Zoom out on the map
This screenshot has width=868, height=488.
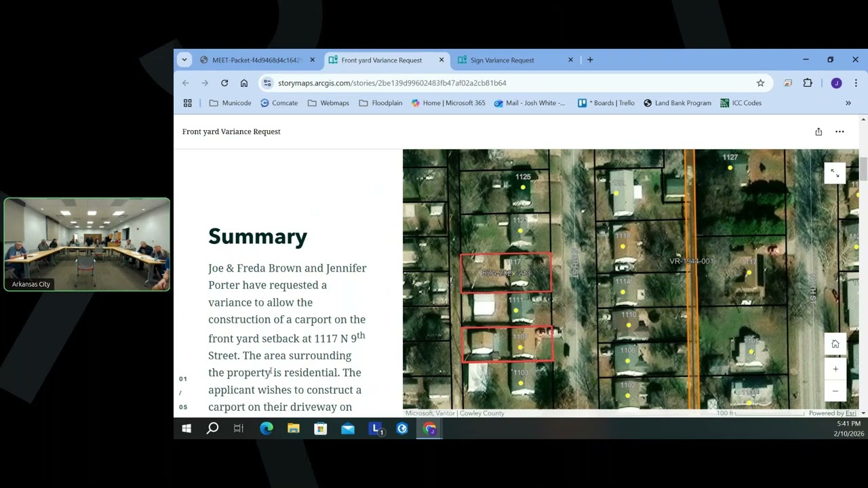pyautogui.click(x=835, y=391)
